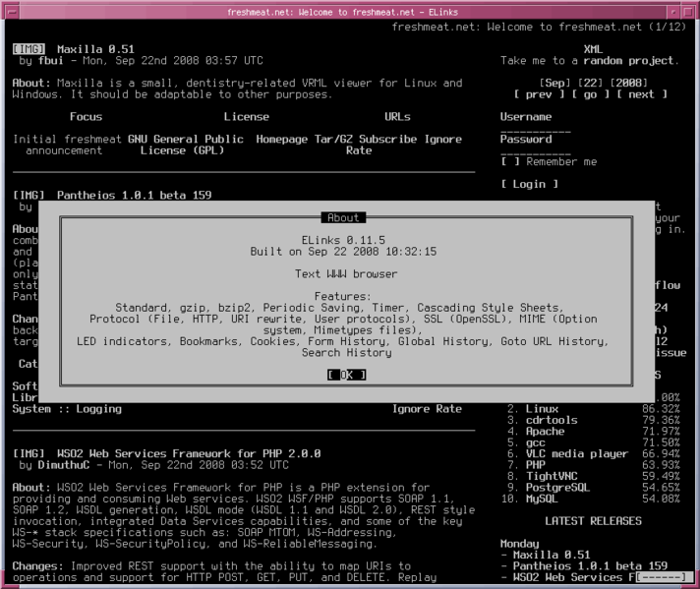Screen dimensions: 700x589
Task: Open the [22] day selector
Action: click(x=590, y=83)
